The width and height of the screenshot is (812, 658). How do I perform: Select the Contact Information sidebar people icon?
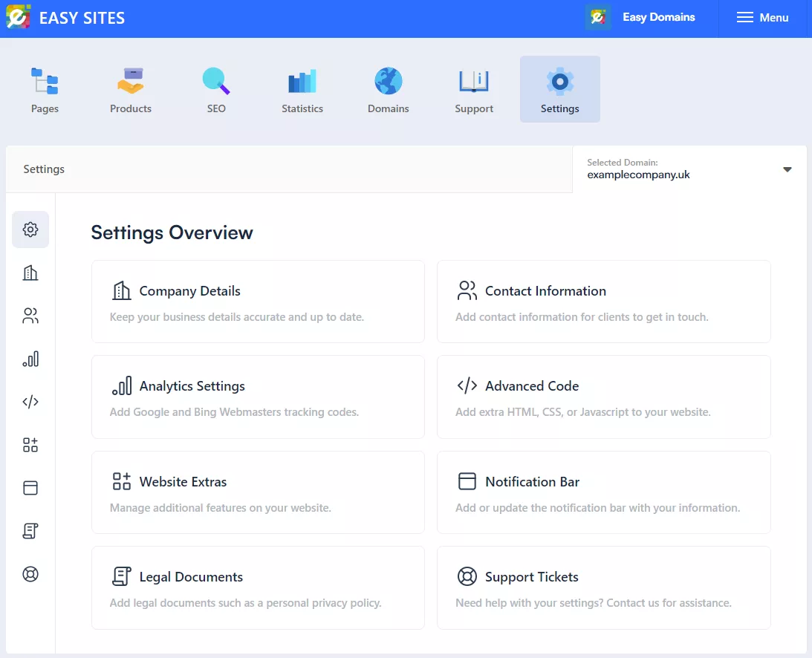30,316
